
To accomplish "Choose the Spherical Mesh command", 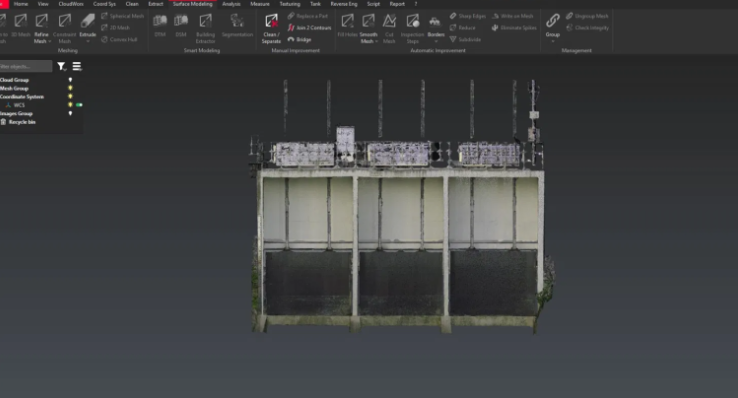I will (x=122, y=16).
